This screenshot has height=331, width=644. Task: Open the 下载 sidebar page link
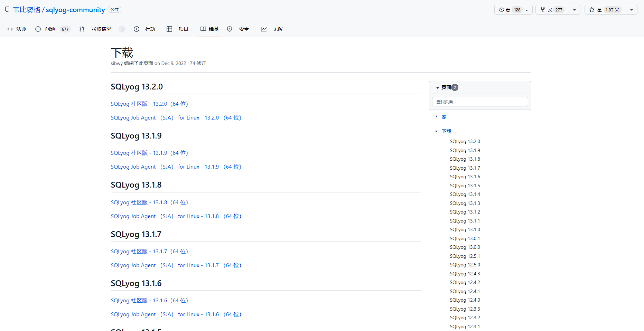click(447, 131)
